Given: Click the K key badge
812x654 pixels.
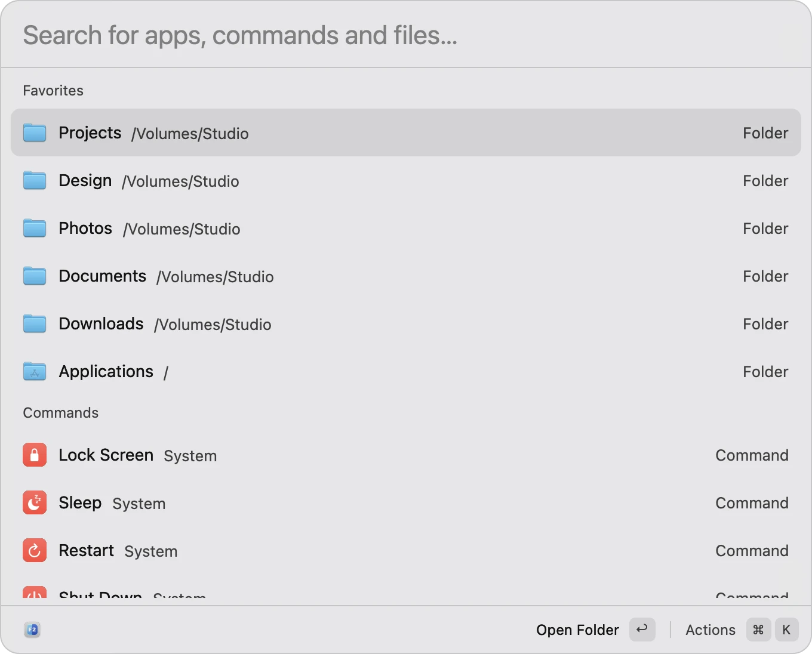Looking at the screenshot, I should 786,630.
